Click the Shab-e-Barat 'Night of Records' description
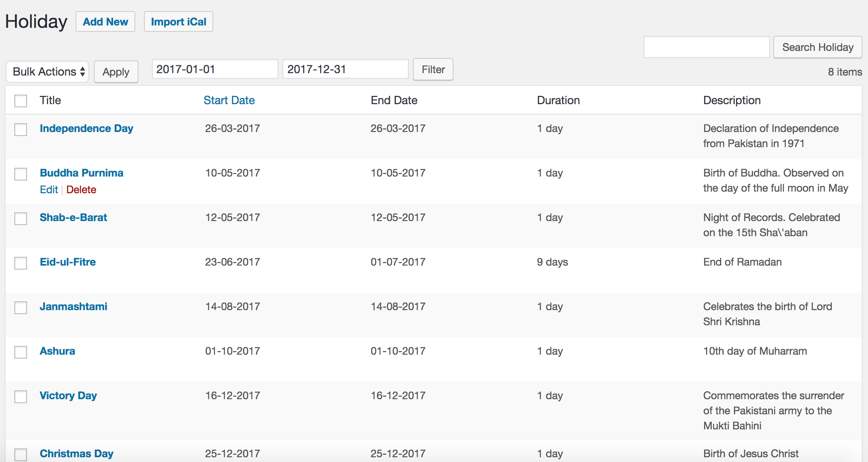868x462 pixels. pyautogui.click(x=771, y=225)
